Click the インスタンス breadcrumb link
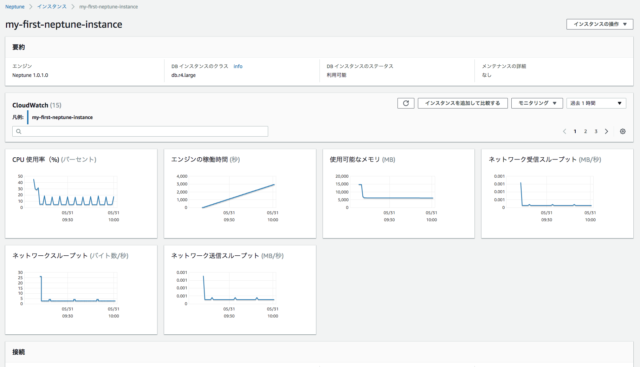640x367 pixels. click(x=51, y=7)
